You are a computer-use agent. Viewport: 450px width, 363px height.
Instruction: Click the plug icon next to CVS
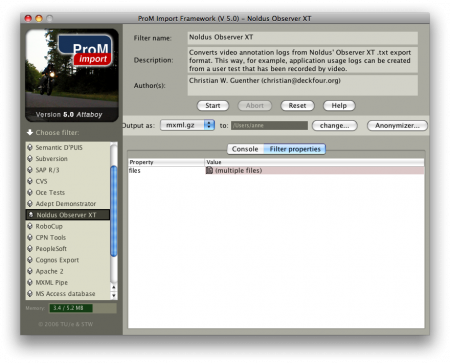(30, 181)
